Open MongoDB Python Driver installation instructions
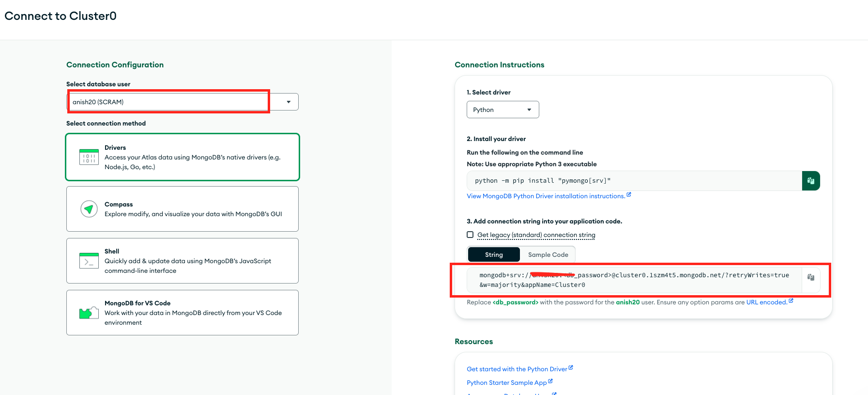This screenshot has height=395, width=868. 546,196
